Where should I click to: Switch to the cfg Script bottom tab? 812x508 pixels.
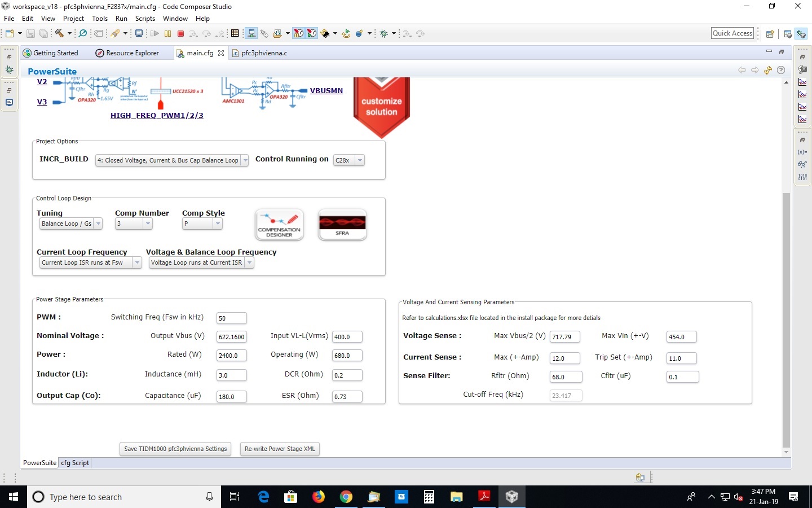[75, 463]
